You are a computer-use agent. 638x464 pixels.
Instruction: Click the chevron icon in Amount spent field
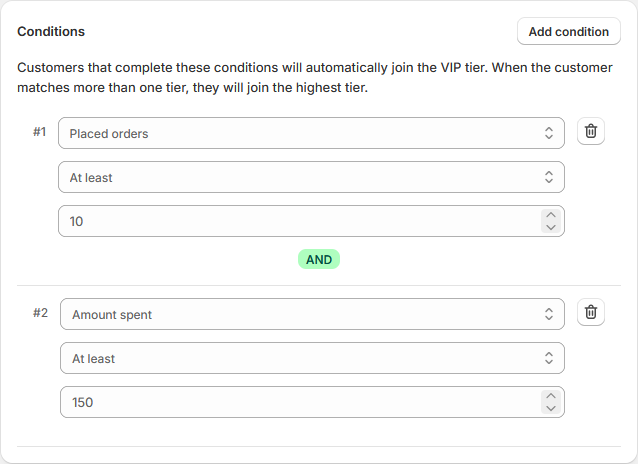pyautogui.click(x=548, y=314)
